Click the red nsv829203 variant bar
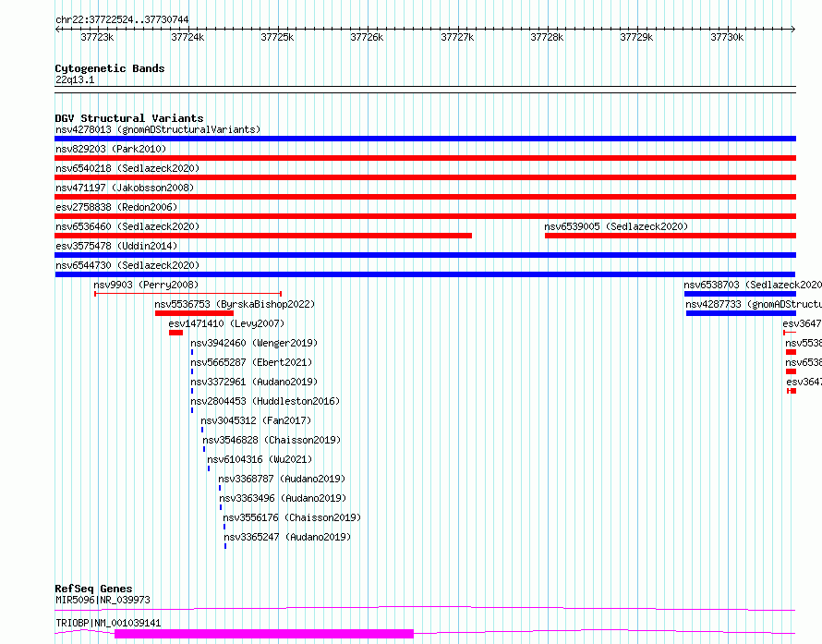Screen dimensions: 822x644 tap(425, 158)
